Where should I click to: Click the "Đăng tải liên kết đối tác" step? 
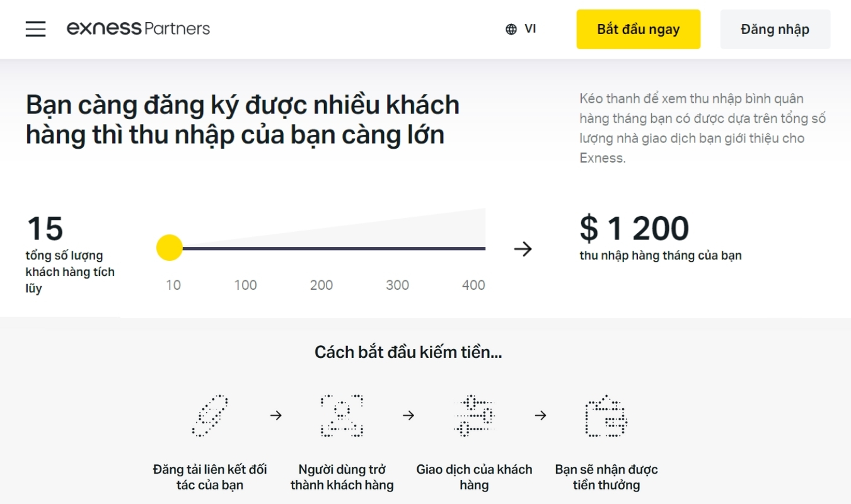(x=210, y=477)
